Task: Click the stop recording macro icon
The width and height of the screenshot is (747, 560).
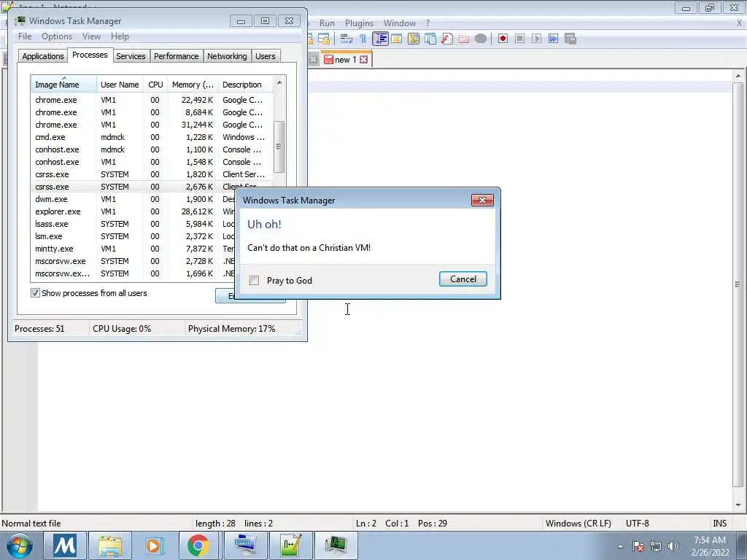Action: pyautogui.click(x=519, y=39)
